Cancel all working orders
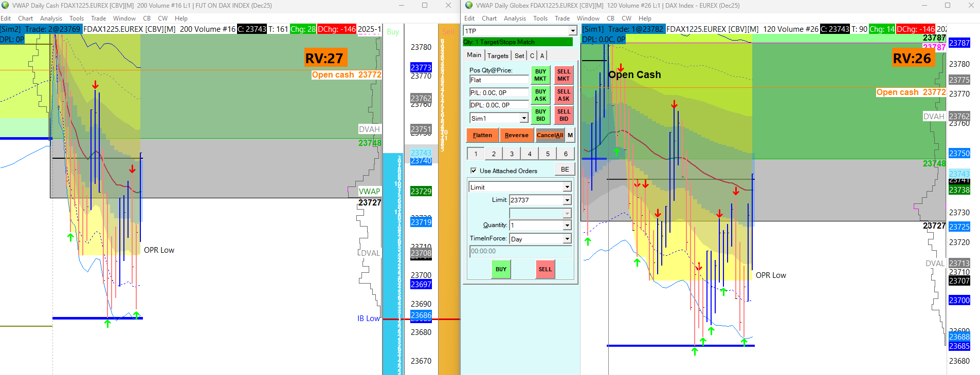980x375 pixels. coord(550,135)
